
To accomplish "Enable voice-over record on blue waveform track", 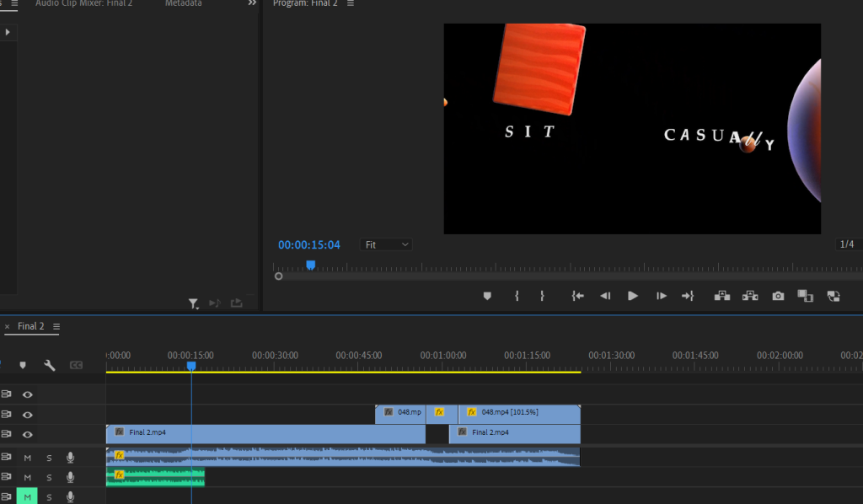I will (71, 458).
